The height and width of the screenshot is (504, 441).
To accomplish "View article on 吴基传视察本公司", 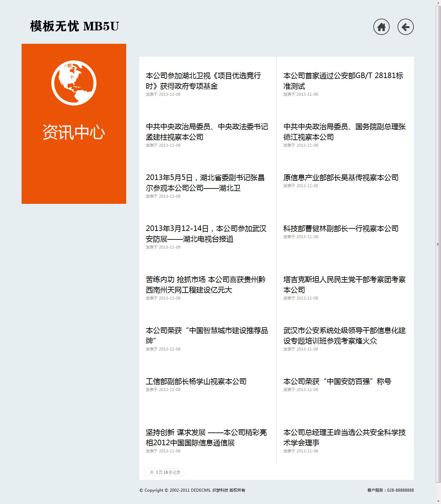I will point(341,178).
